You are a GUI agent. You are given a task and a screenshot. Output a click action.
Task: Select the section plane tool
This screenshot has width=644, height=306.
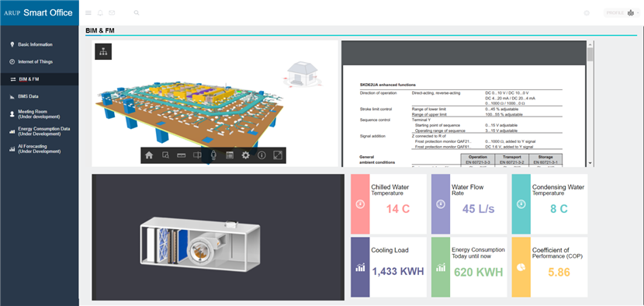point(198,155)
